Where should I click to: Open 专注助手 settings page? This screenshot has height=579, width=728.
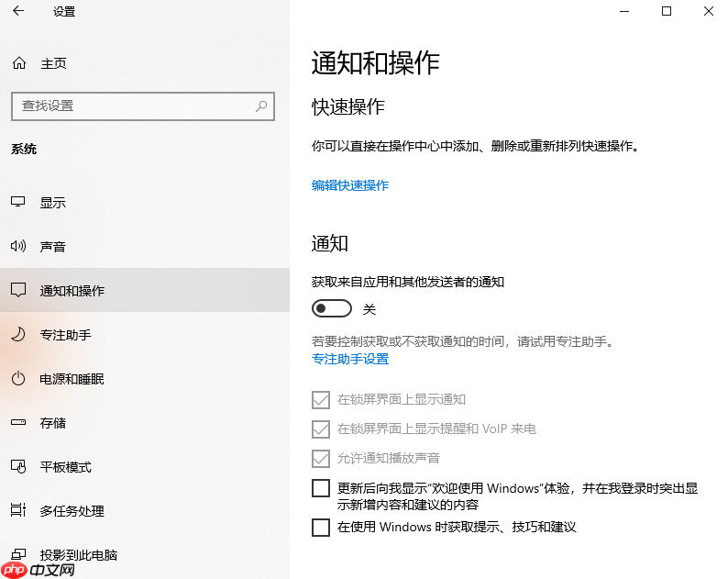[145, 334]
